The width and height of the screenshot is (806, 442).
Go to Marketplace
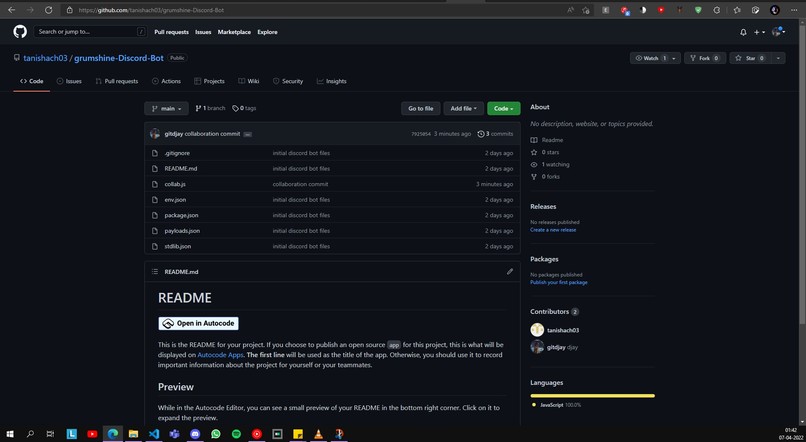click(x=234, y=32)
